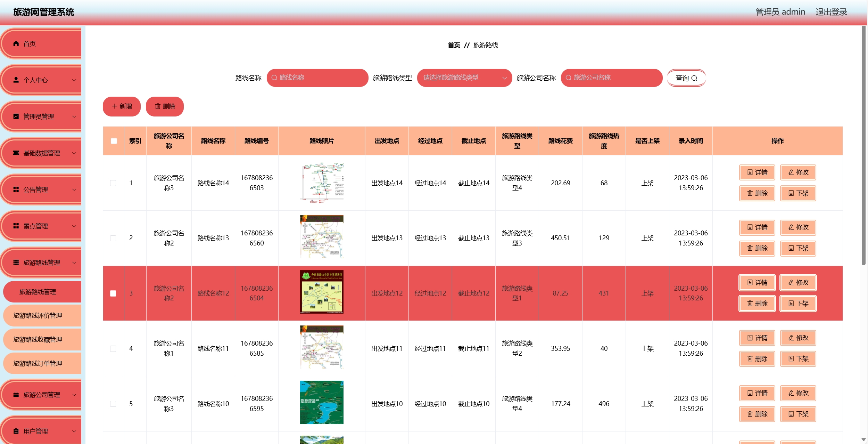The width and height of the screenshot is (868, 444).
Task: Click the clipboard icon for 用户管理
Action: pyautogui.click(x=16, y=431)
